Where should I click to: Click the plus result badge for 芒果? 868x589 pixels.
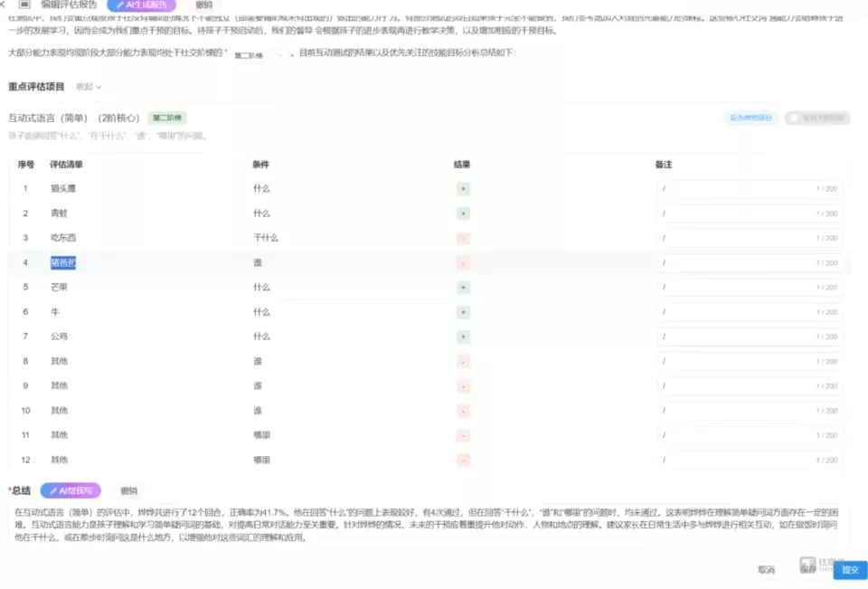463,287
